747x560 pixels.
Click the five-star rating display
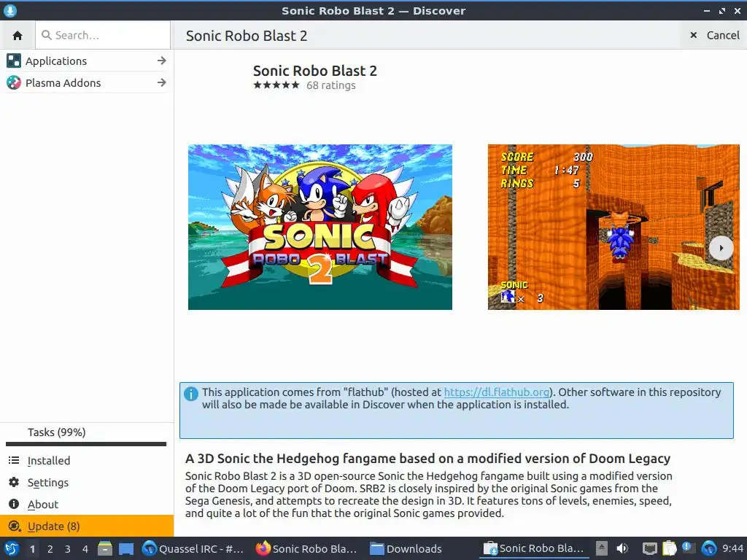click(276, 85)
